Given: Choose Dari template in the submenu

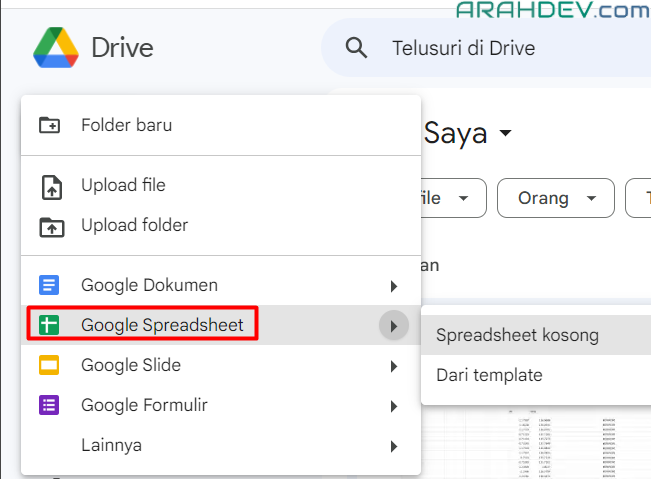Looking at the screenshot, I should click(x=489, y=376).
